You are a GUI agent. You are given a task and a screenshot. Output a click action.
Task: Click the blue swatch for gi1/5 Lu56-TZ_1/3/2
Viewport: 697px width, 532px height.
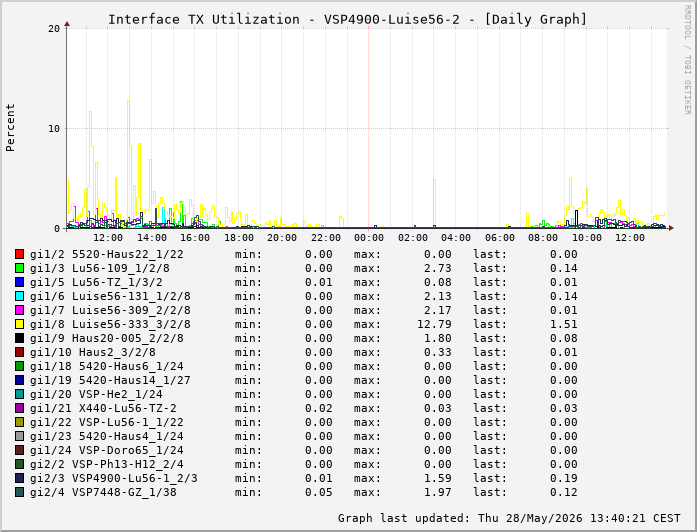pos(19,282)
